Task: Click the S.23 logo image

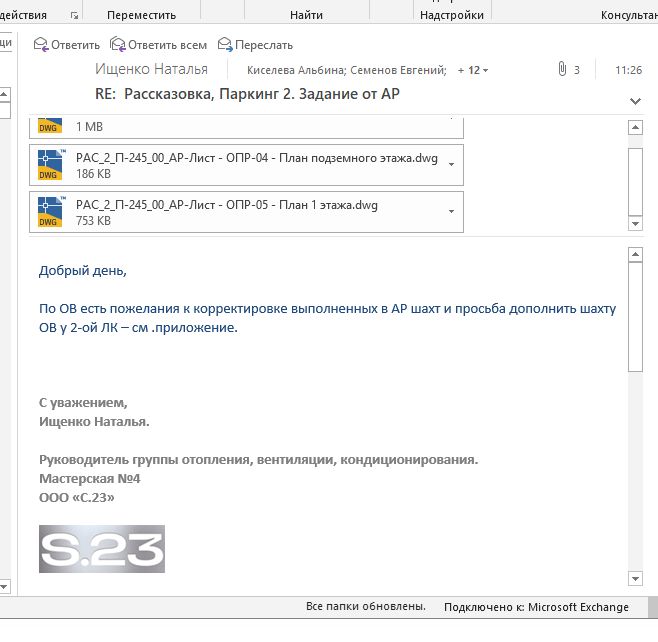Action: 102,549
